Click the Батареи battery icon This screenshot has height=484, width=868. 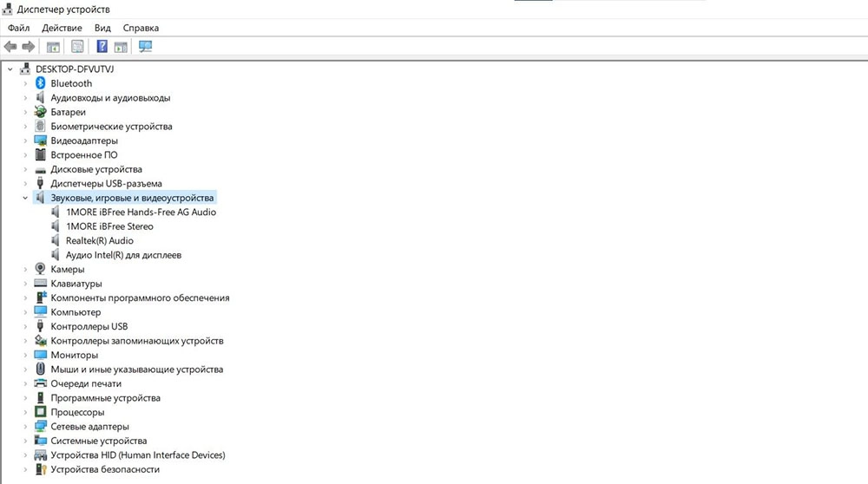click(40, 112)
